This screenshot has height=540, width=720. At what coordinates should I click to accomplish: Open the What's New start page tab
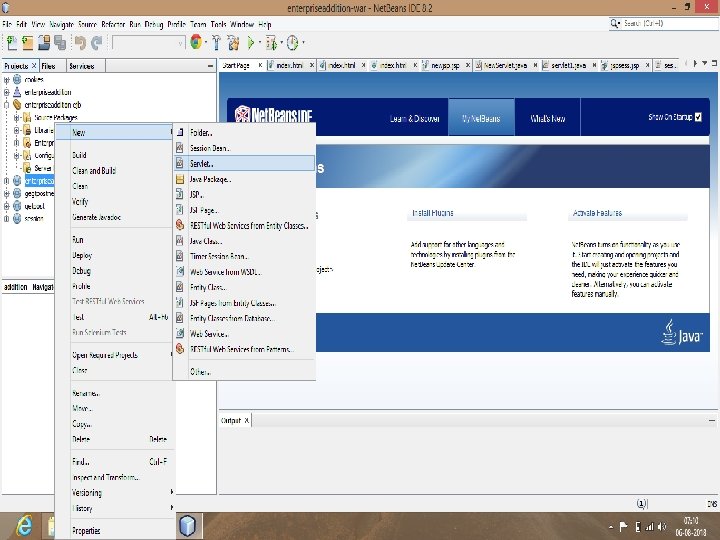[x=547, y=118]
